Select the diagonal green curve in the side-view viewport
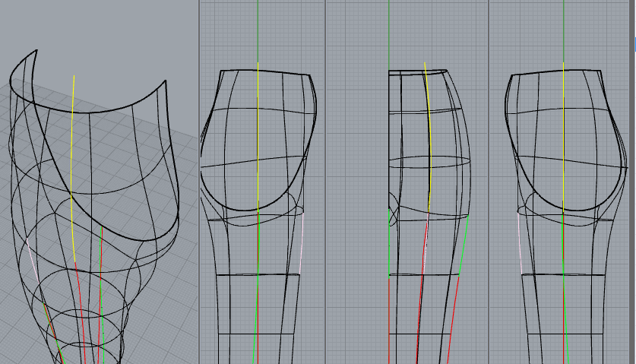The width and height of the screenshot is (636, 364). click(x=464, y=245)
